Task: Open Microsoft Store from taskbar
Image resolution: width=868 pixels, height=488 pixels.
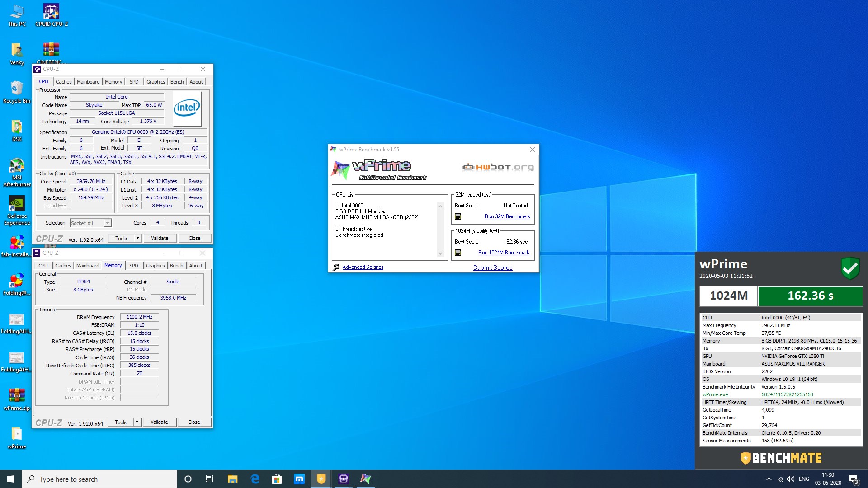Action: tap(277, 479)
